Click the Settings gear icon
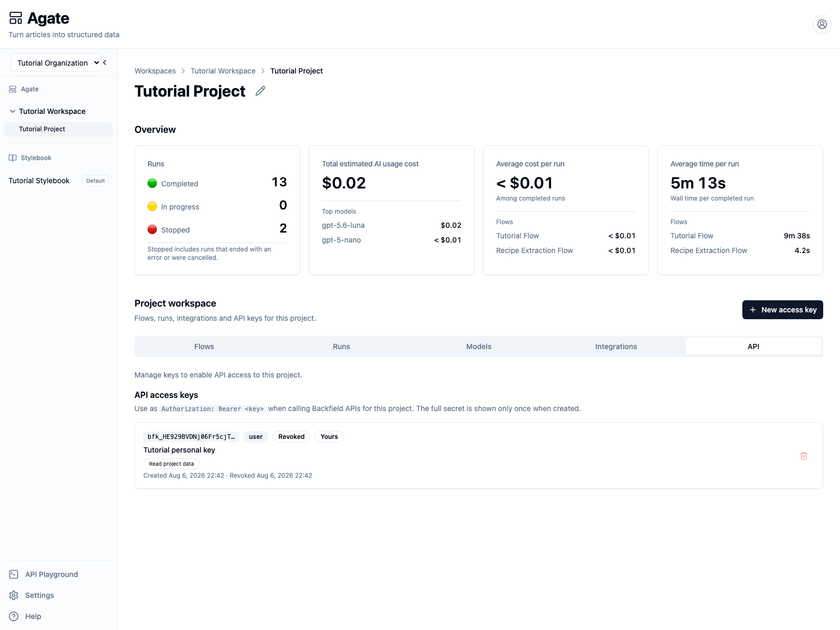Image resolution: width=840 pixels, height=630 pixels. (14, 595)
